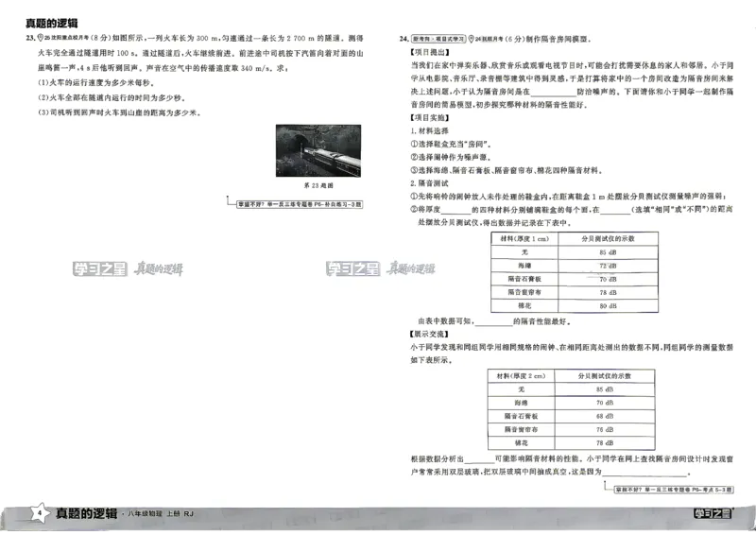The width and height of the screenshot is (756, 535).
Task: Click sub-question '(1)火车的运行速度为多少米每秒'
Action: [96, 83]
